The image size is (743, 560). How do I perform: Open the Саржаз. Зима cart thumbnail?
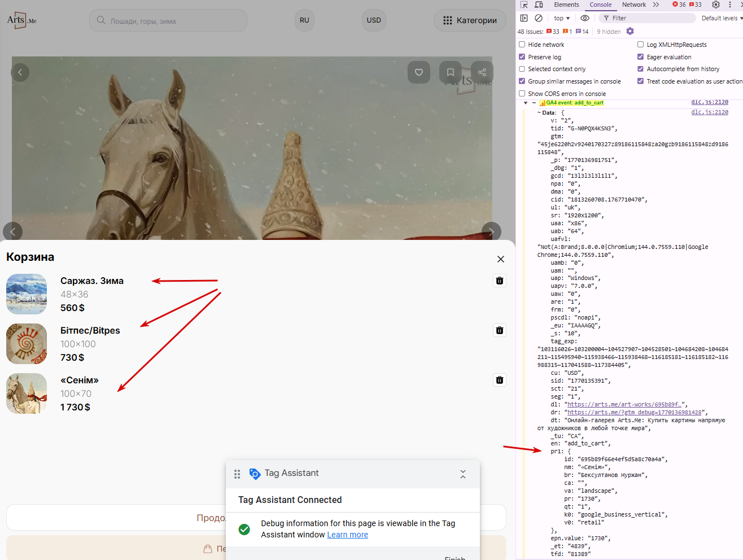[27, 294]
